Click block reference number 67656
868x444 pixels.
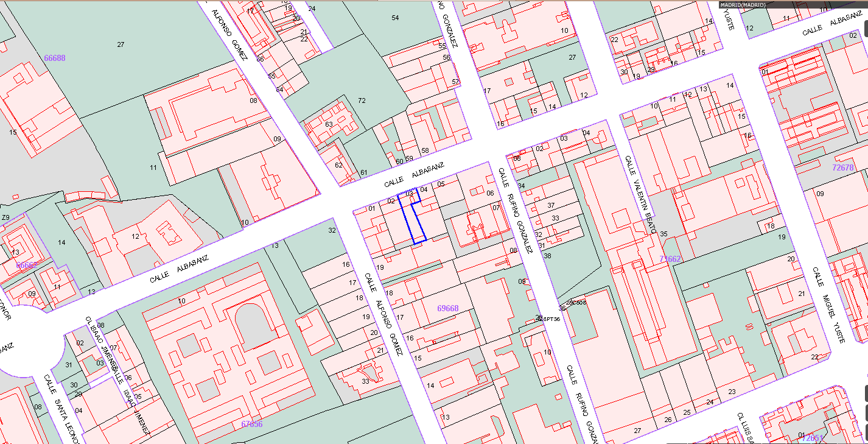(251, 424)
